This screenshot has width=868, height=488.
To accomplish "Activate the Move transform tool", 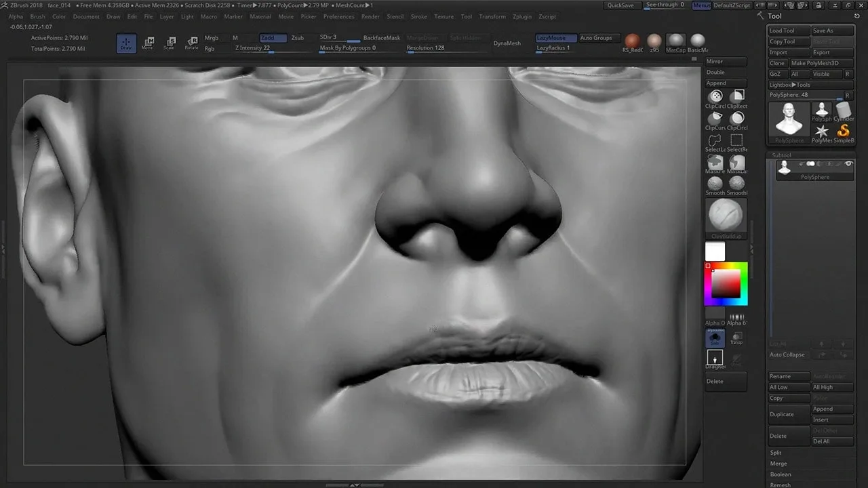I will (x=147, y=43).
